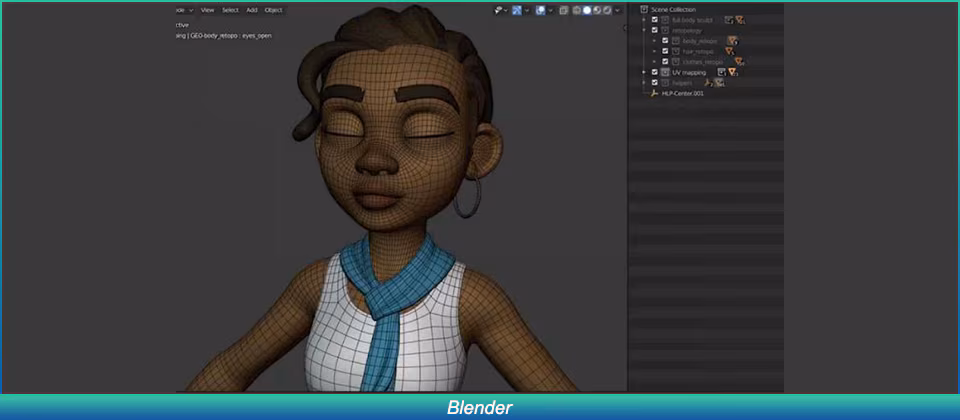Image resolution: width=960 pixels, height=420 pixels.
Task: Uncheck the helpers collection checkbox
Action: tap(654, 83)
